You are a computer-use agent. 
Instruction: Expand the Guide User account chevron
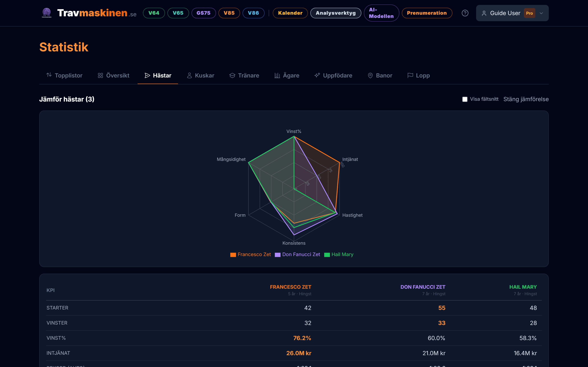[541, 13]
